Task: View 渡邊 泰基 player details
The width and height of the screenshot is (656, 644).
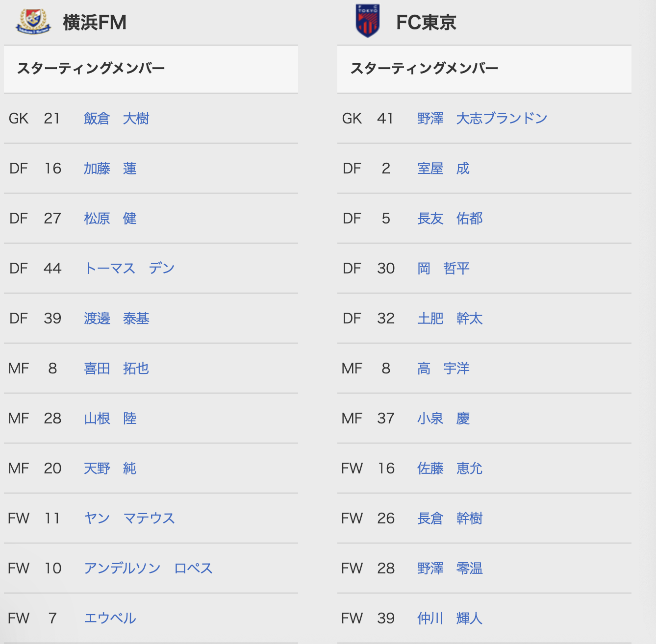Action: (117, 319)
